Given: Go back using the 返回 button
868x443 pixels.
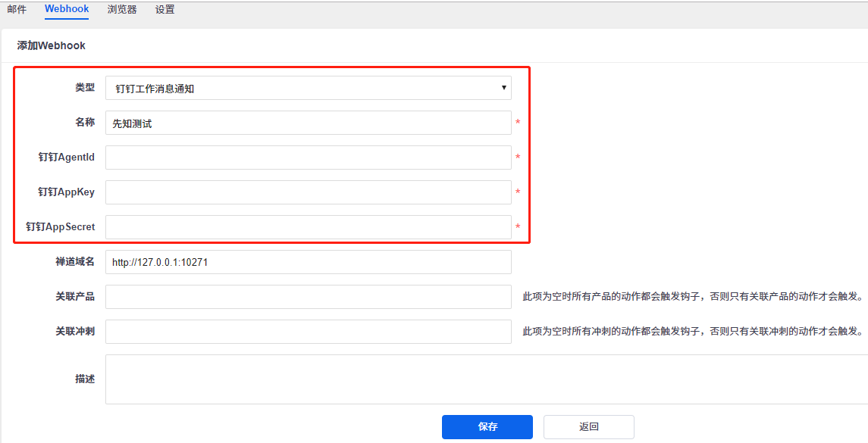Looking at the screenshot, I should [x=589, y=427].
